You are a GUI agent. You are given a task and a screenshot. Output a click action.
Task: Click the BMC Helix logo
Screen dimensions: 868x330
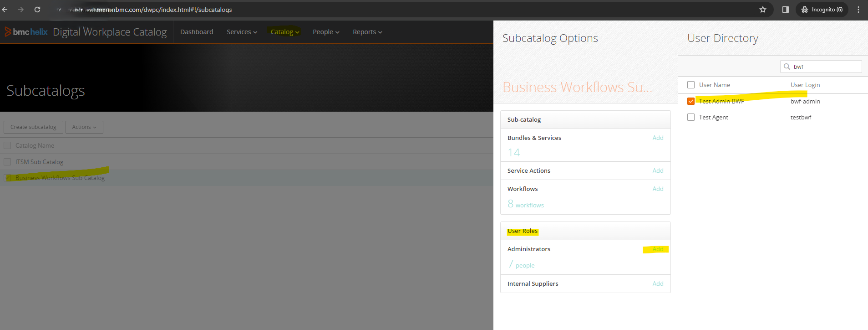pyautogui.click(x=26, y=32)
